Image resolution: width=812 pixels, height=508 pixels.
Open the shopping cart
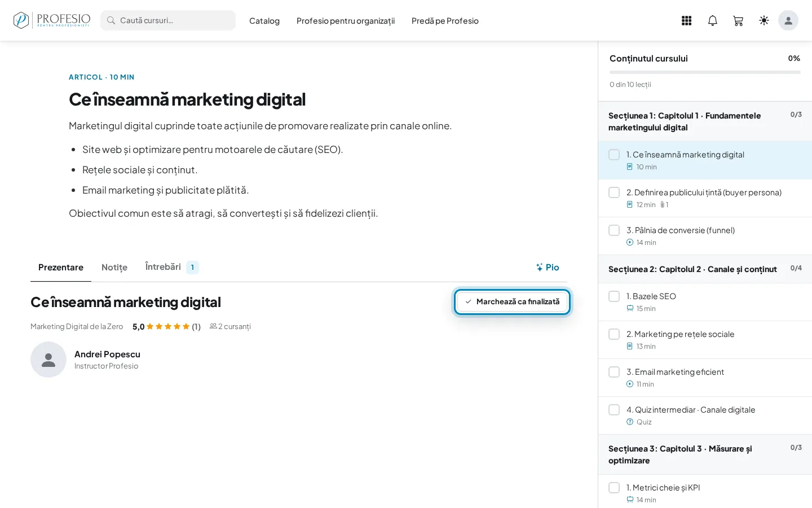pyautogui.click(x=738, y=21)
